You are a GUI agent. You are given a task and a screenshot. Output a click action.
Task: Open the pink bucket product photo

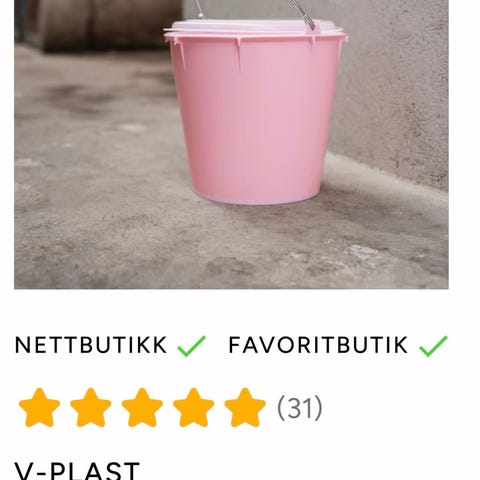(231, 144)
